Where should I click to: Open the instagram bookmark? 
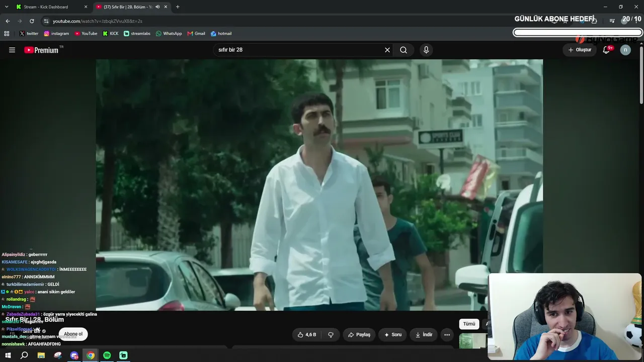click(x=56, y=34)
